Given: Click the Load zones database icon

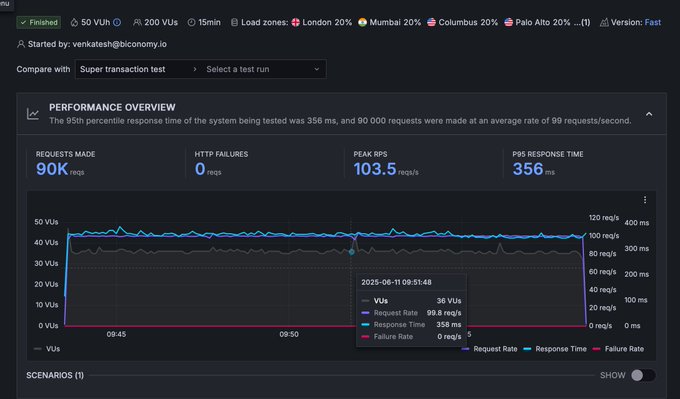Looking at the screenshot, I should 234,22.
